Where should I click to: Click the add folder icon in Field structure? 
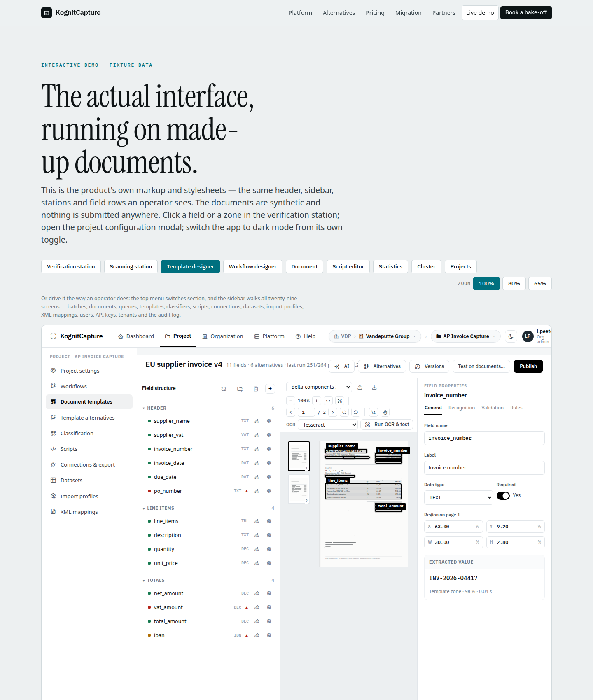(x=240, y=389)
